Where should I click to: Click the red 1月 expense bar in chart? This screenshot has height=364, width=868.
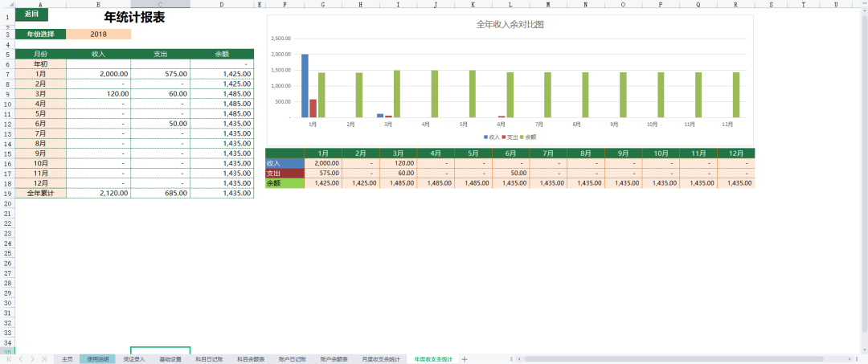(x=313, y=108)
